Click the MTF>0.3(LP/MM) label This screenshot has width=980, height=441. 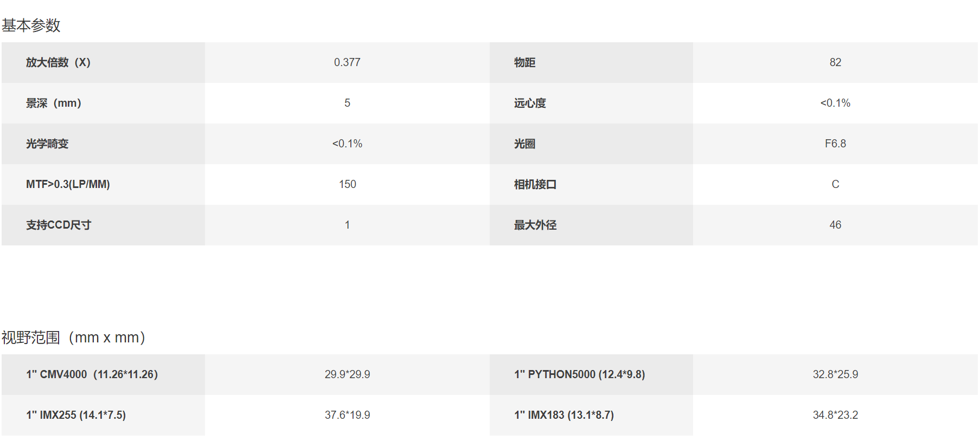(x=68, y=184)
